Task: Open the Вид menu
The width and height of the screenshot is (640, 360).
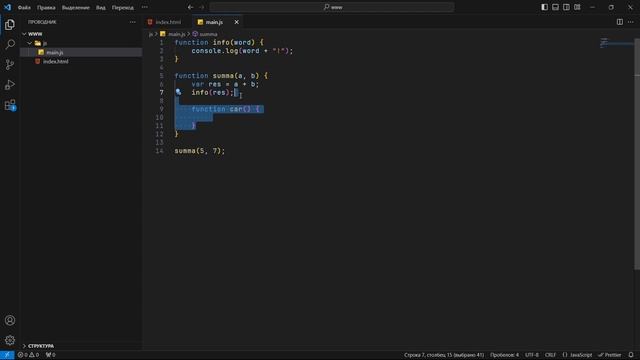Action: click(x=100, y=7)
